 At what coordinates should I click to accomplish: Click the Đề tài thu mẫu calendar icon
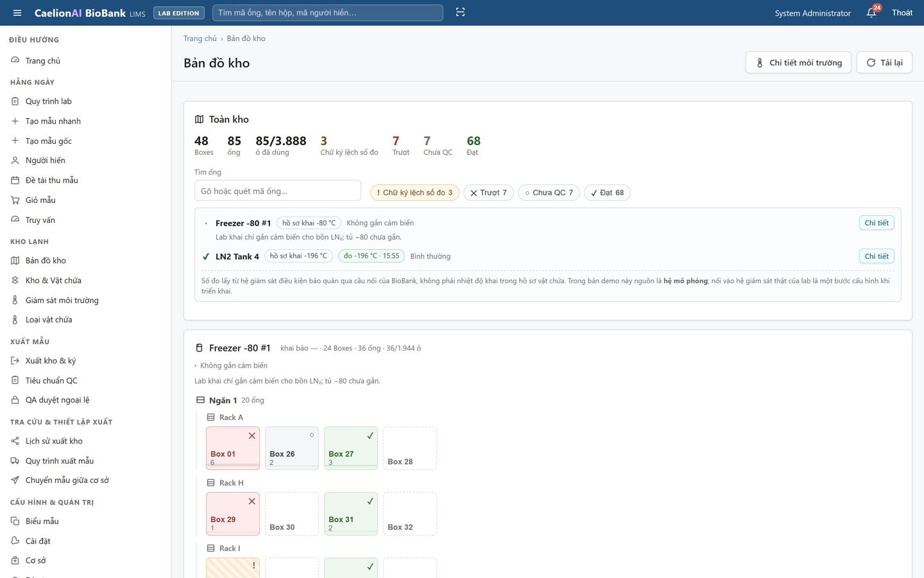coord(15,180)
